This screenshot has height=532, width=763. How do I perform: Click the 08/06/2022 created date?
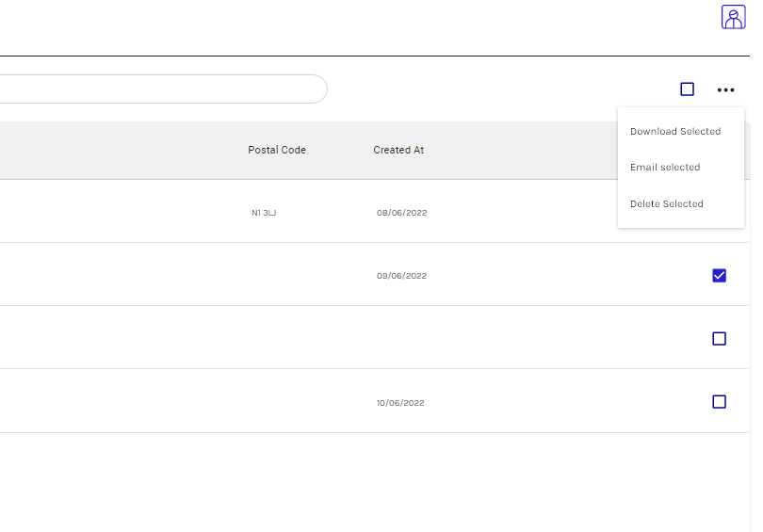coord(401,213)
